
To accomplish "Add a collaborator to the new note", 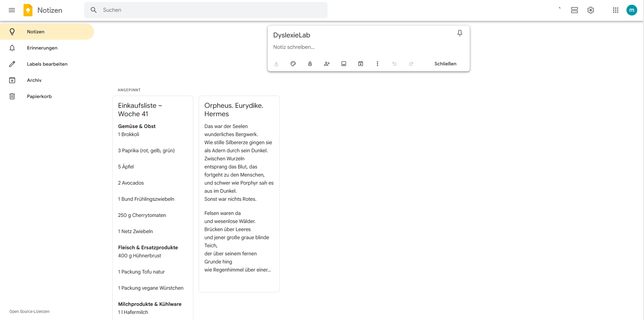I will click(327, 64).
